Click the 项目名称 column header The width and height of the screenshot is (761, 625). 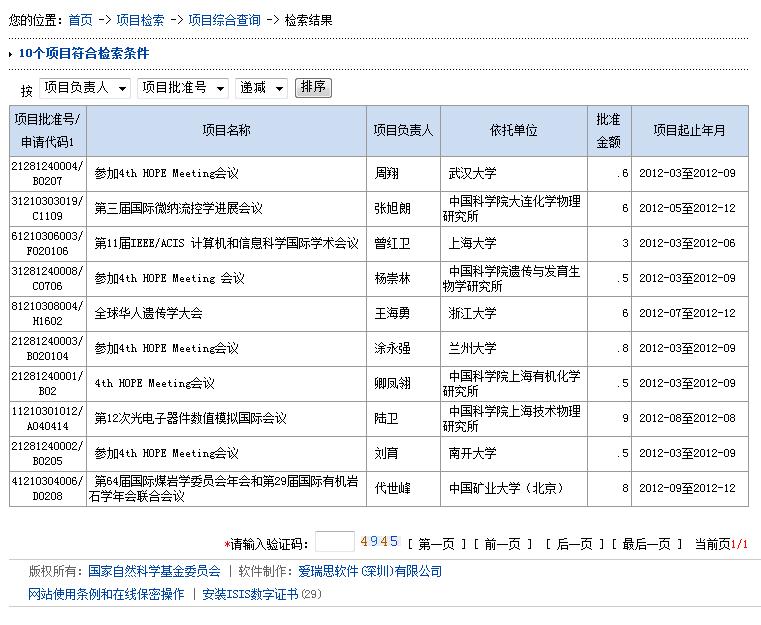(226, 131)
